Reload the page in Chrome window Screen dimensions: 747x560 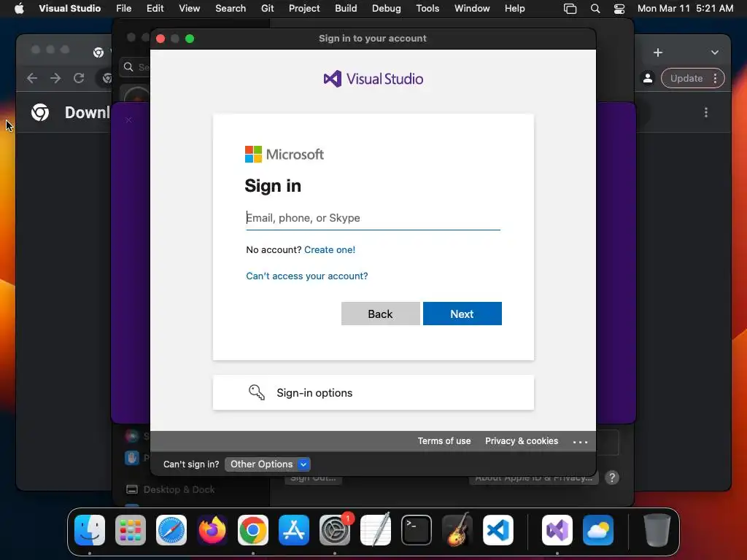point(79,78)
